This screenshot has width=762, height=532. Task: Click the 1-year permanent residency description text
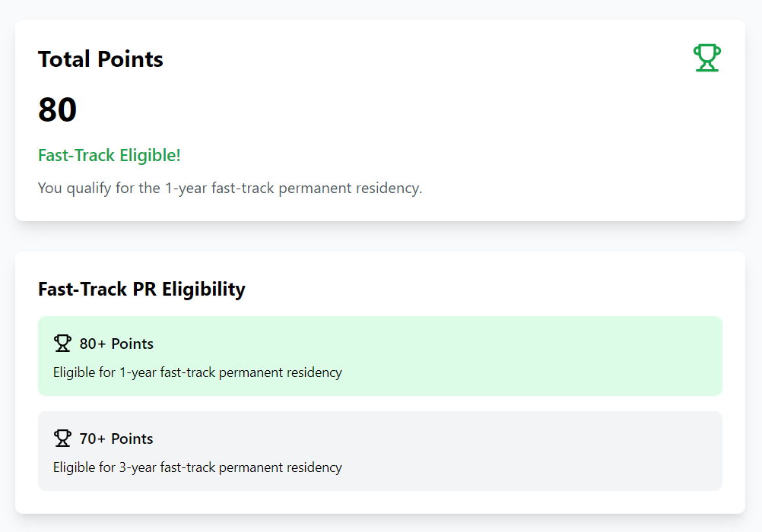(x=197, y=372)
